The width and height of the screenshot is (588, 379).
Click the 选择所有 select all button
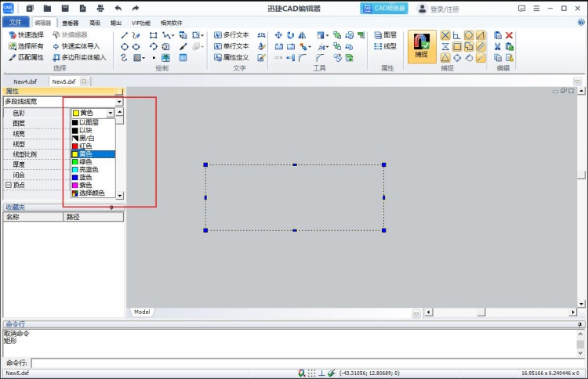point(26,46)
